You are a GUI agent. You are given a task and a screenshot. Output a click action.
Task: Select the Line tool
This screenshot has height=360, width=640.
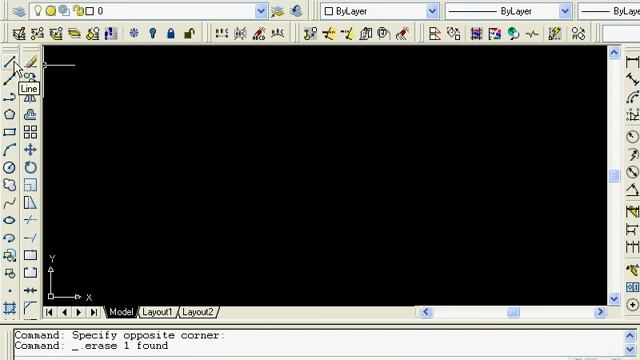(x=9, y=62)
